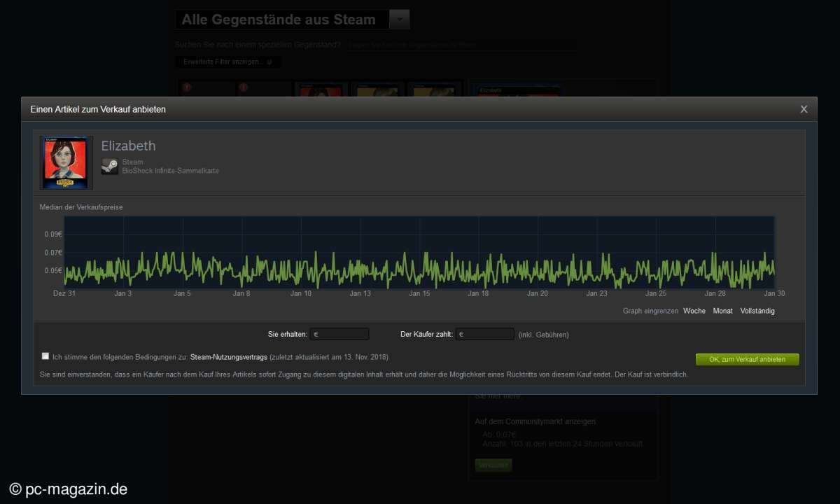This screenshot has height=504, width=840.
Task: Focus the Sie erhalten price field
Action: (x=339, y=335)
